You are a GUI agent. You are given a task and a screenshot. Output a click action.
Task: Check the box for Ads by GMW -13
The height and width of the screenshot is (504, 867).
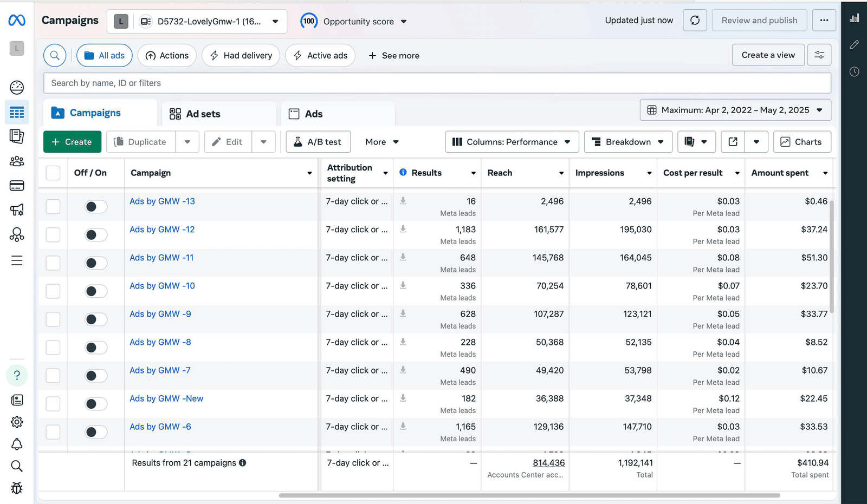tap(53, 207)
